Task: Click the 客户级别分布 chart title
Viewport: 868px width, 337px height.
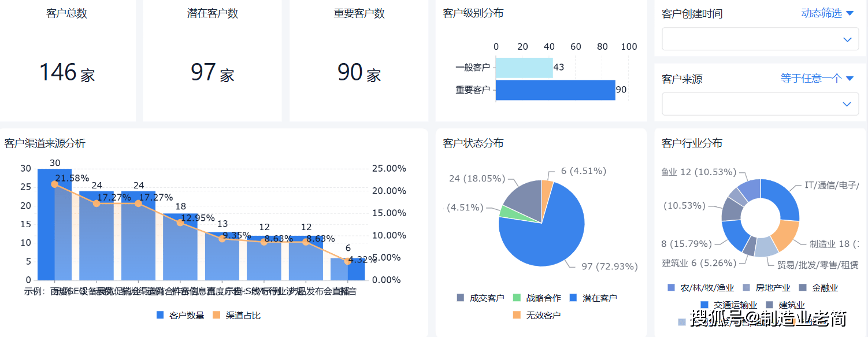Action: tap(473, 13)
